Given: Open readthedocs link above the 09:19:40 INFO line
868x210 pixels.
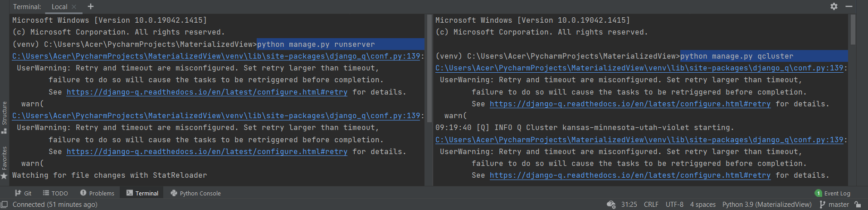Looking at the screenshot, I should [x=630, y=104].
